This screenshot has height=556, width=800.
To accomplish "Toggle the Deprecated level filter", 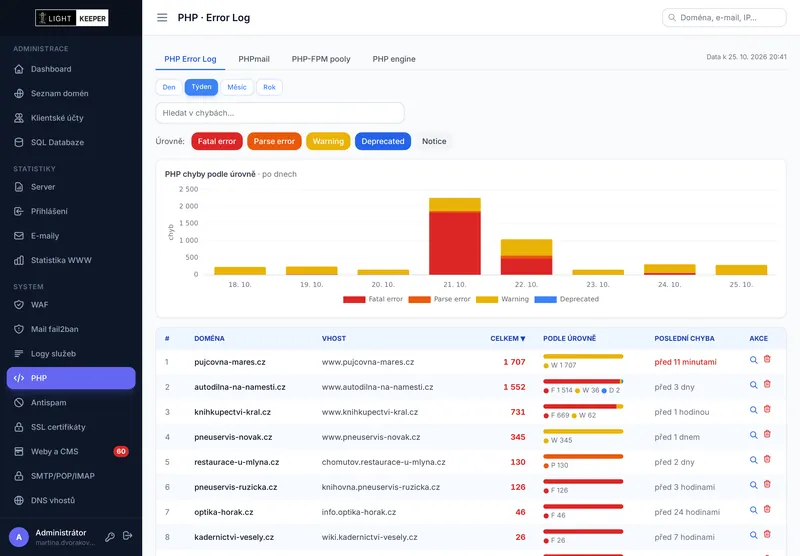I will [383, 141].
